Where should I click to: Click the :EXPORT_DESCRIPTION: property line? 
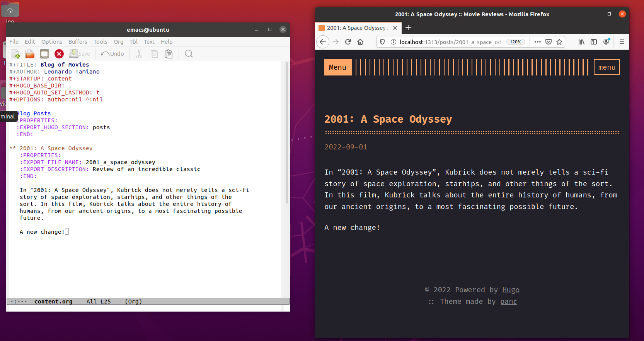[110, 169]
